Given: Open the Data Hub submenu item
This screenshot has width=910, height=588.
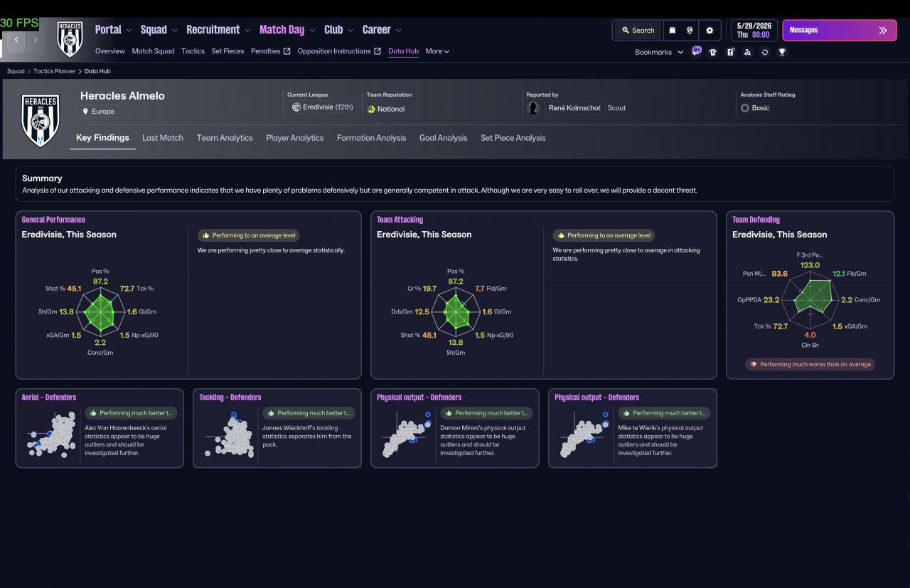Looking at the screenshot, I should pyautogui.click(x=404, y=51).
